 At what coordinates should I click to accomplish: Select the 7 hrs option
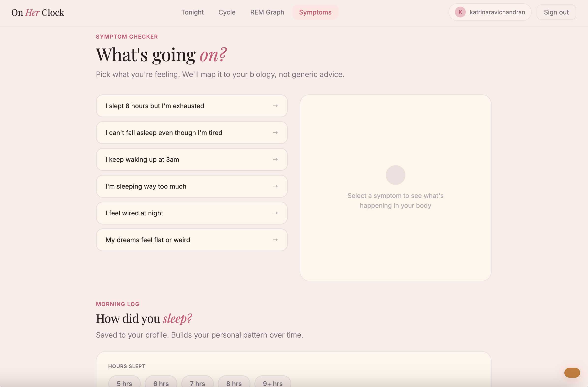click(x=197, y=383)
